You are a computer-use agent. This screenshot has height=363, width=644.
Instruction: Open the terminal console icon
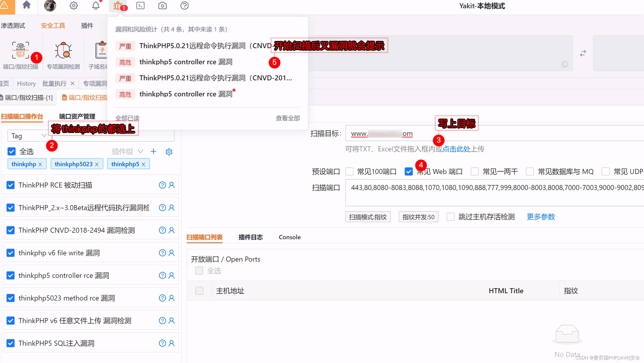140,6
